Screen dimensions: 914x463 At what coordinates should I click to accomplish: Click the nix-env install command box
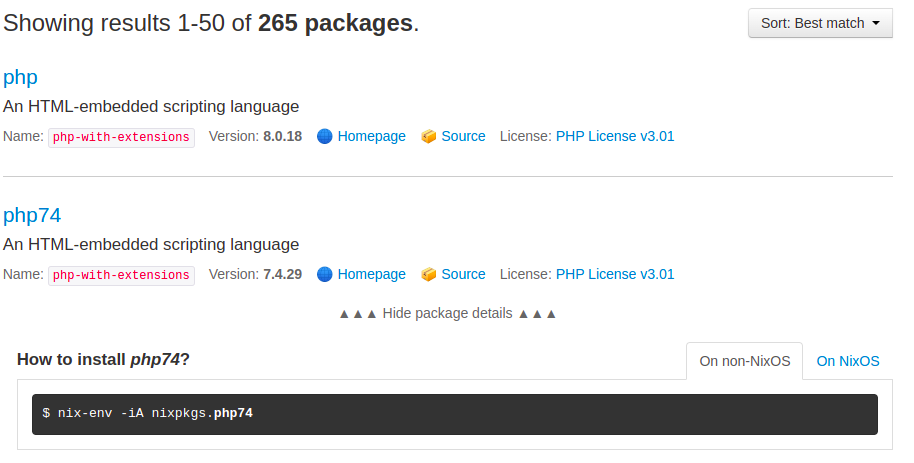454,413
